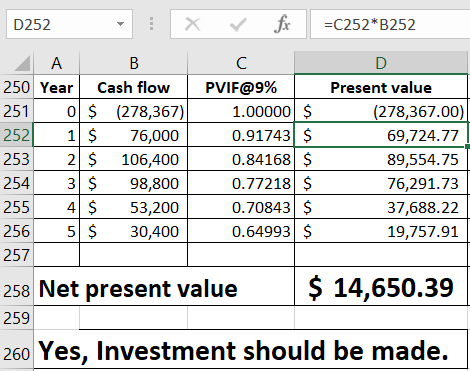Screen dimensions: 470x371
Task: Select cash flow cell 30,400
Action: click(x=134, y=231)
